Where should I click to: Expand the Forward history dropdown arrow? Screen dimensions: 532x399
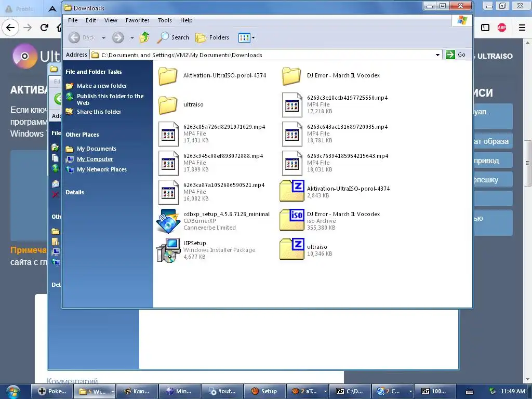132,37
